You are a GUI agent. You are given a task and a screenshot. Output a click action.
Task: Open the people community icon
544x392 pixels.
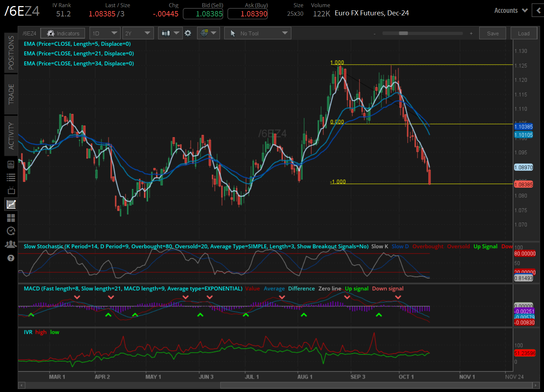[x=11, y=244]
